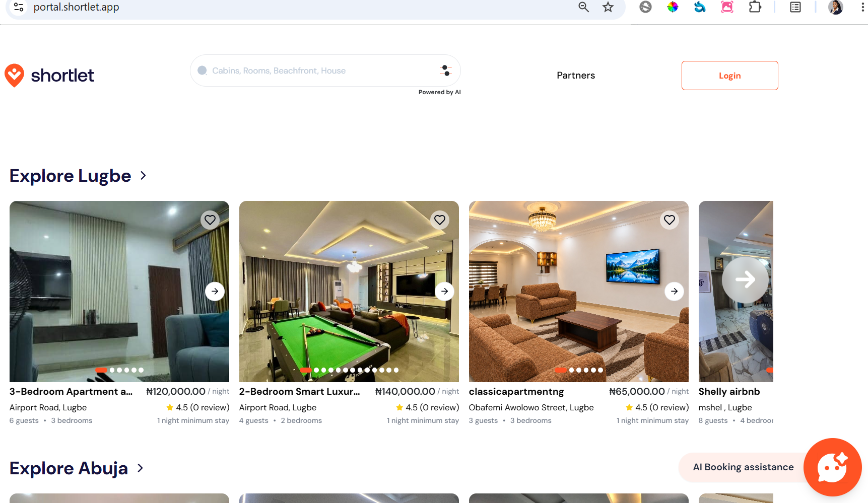Click the Shelly airbnb listing title
This screenshot has height=503, width=868.
[729, 392]
